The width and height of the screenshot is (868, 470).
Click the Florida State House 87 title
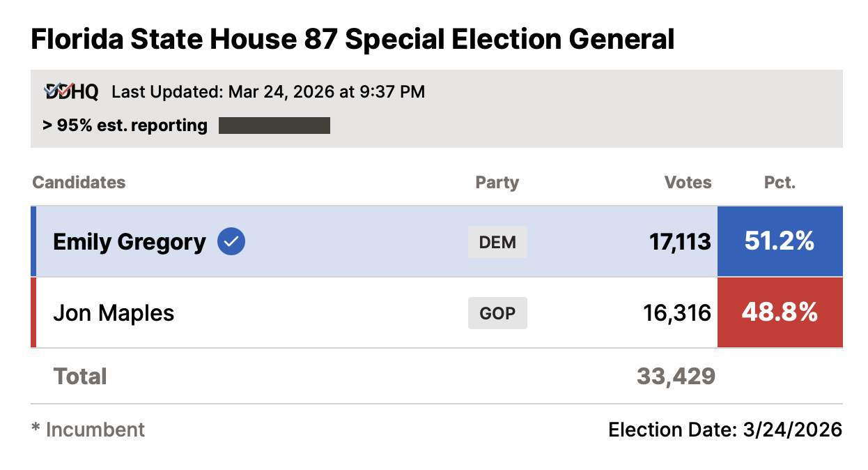click(352, 39)
